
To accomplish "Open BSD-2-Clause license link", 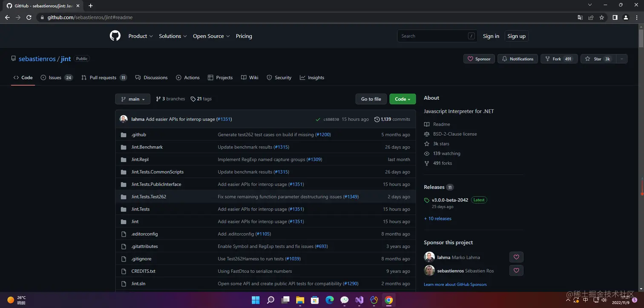I will pos(451,134).
